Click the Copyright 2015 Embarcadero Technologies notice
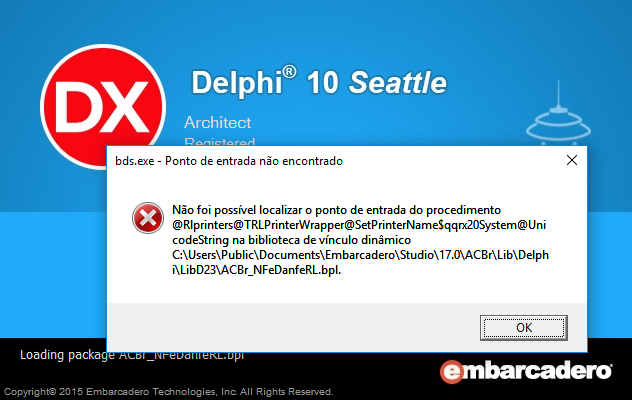632x400 pixels. coord(168,392)
